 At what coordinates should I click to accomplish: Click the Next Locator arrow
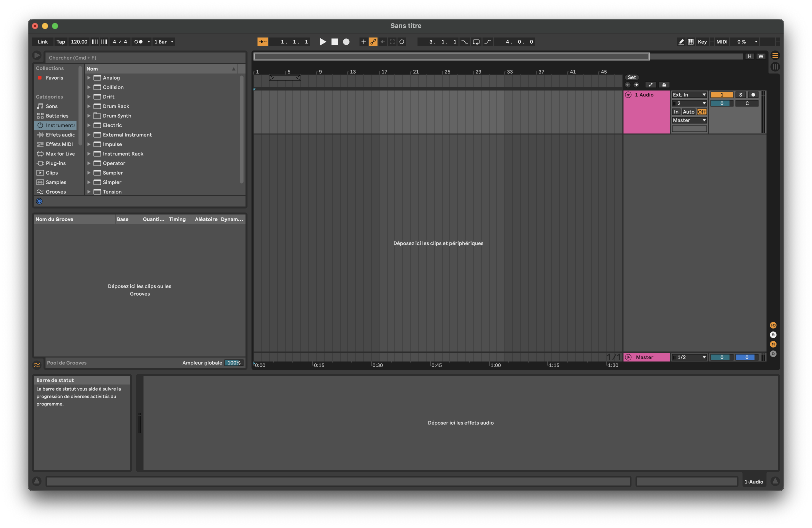[x=636, y=85]
